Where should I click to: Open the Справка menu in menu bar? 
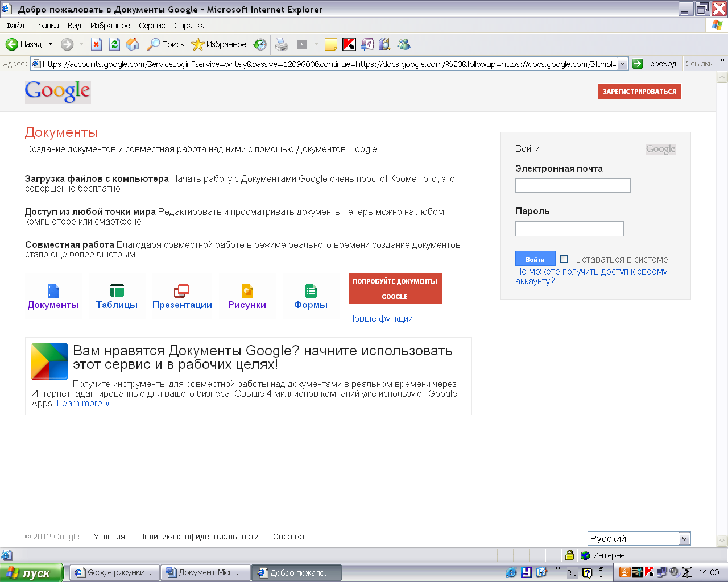pyautogui.click(x=189, y=26)
